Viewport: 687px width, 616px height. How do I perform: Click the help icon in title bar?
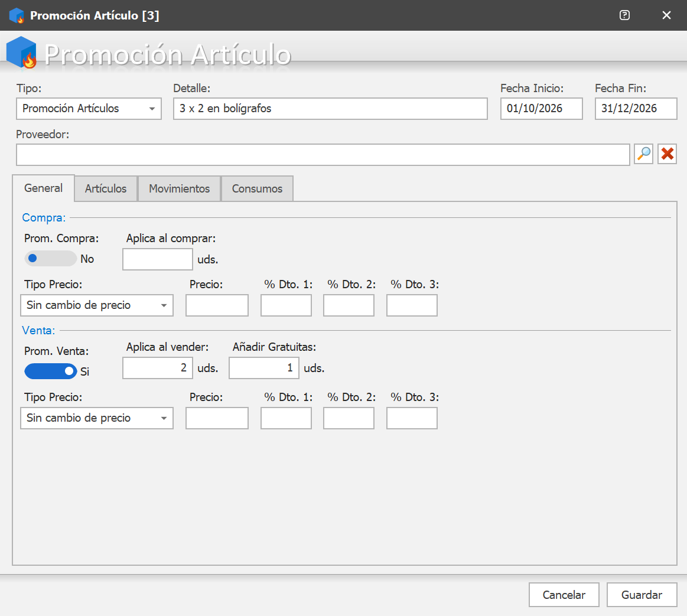click(x=625, y=15)
